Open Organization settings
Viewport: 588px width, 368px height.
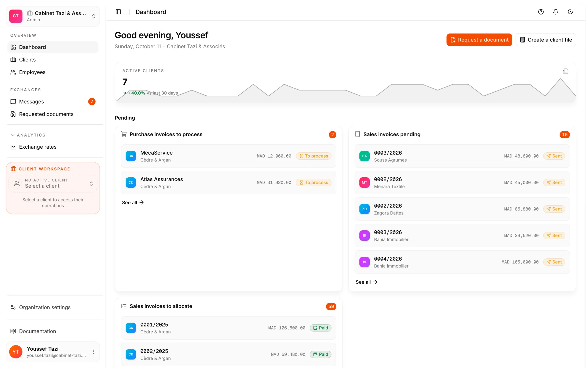coord(53,307)
